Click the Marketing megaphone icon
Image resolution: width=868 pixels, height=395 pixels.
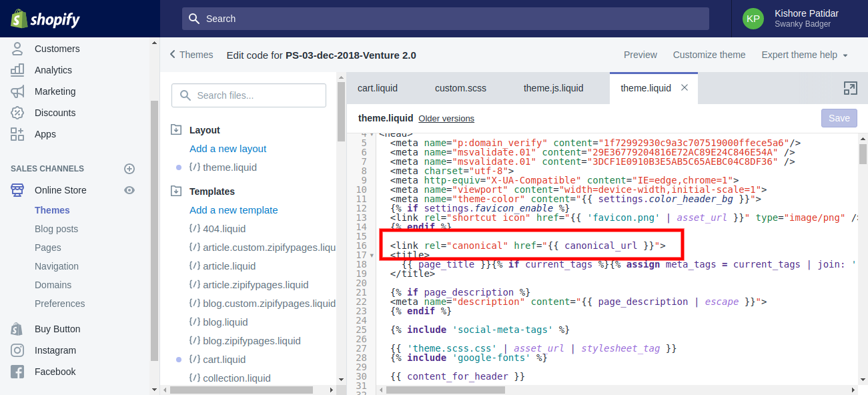17,91
